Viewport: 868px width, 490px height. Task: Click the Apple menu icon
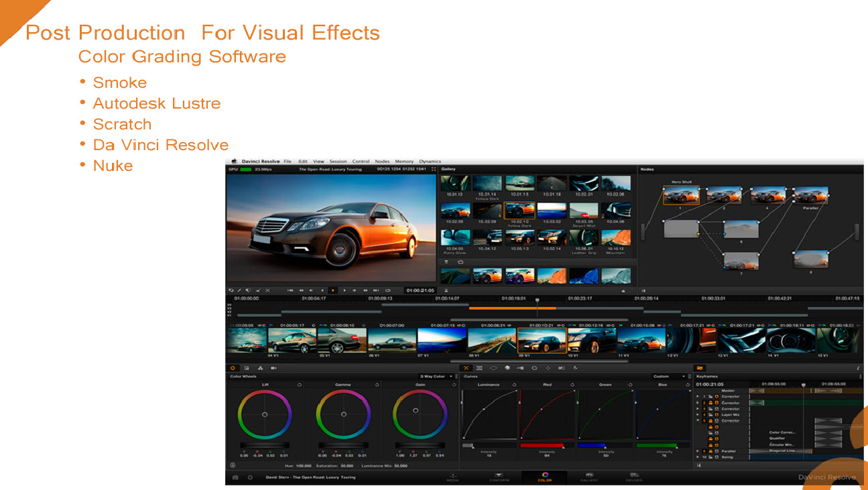pos(235,162)
